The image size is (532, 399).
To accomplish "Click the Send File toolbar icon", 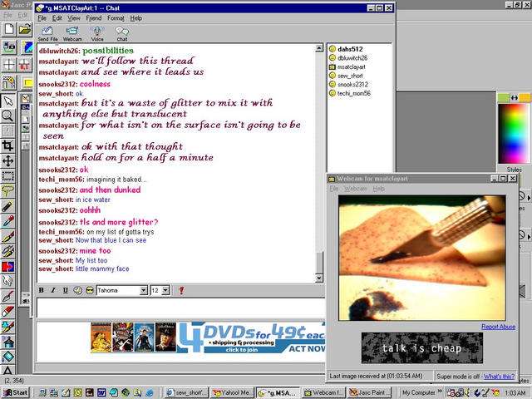I will tap(47, 33).
